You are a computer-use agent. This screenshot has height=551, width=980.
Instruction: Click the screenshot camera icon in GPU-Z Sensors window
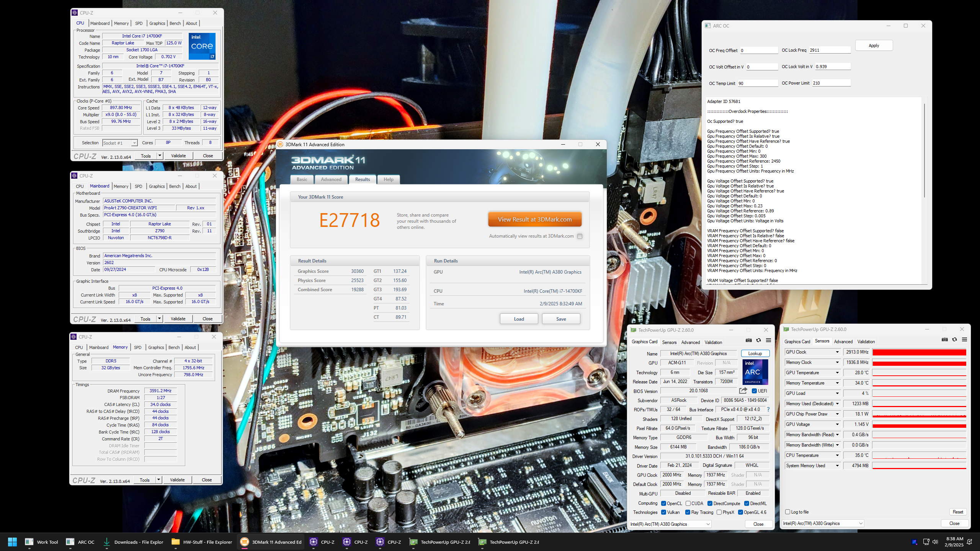click(944, 339)
